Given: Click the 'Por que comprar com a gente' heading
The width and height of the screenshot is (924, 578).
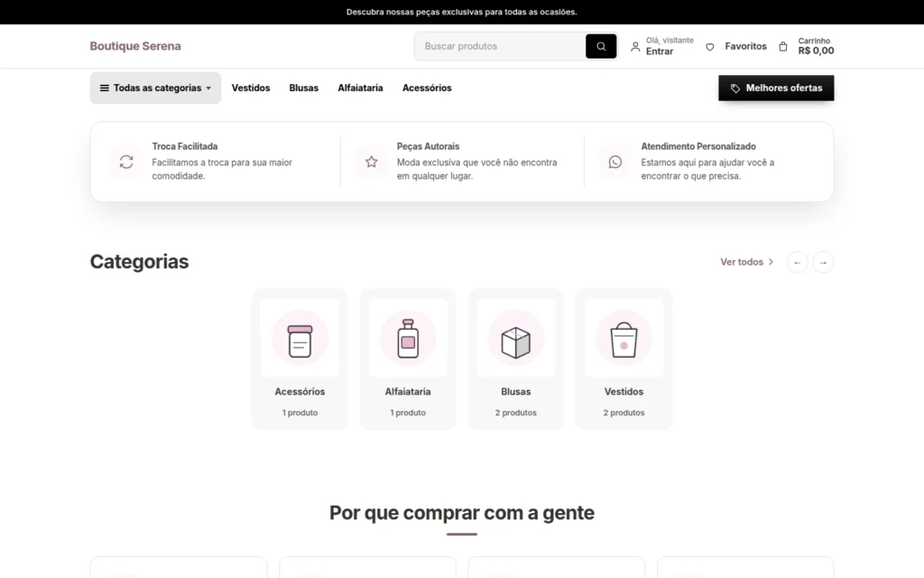Looking at the screenshot, I should click(461, 513).
